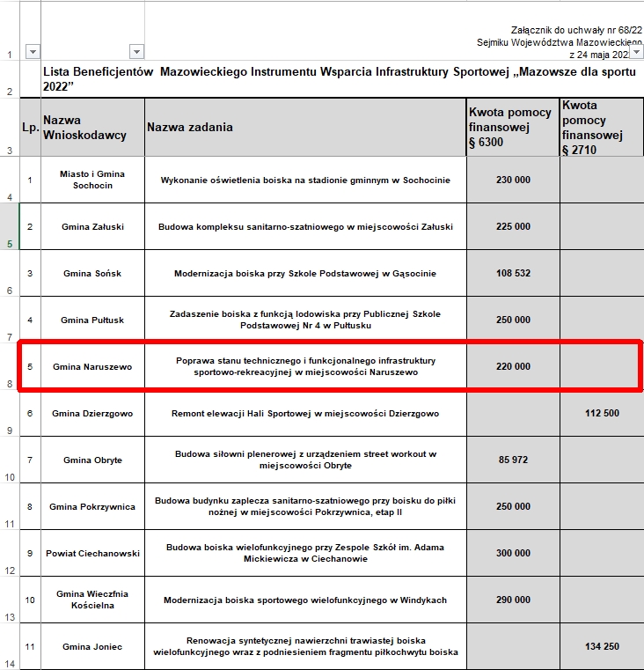Screen dimensions: 644x670
Task: Select row header 5
Action: [10, 226]
